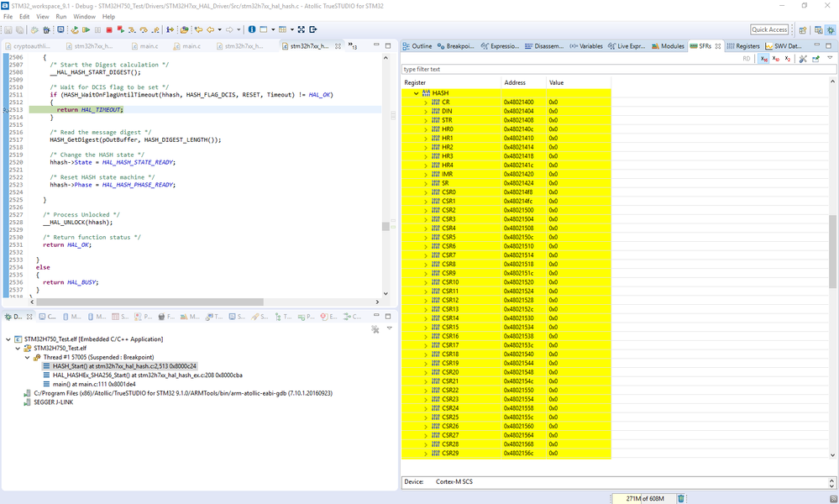This screenshot has height=504, width=839.
Task: Switch to the Debug perspective icon
Action: coord(831,30)
